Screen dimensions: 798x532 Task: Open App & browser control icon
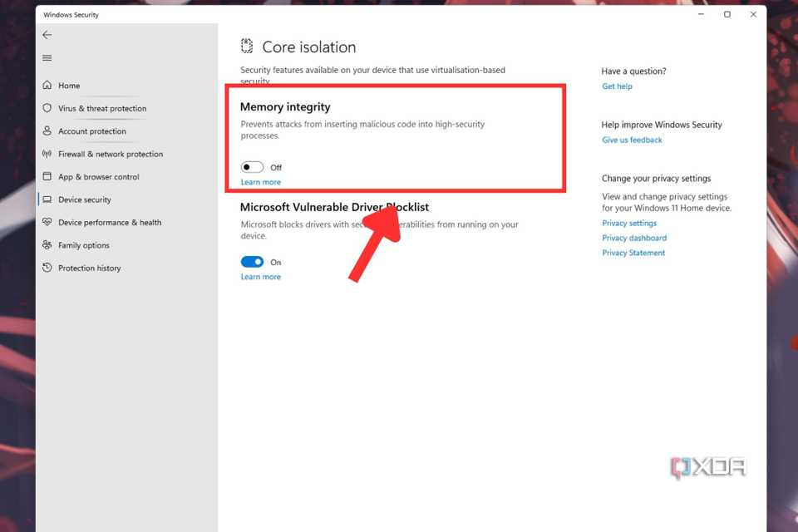(50, 176)
